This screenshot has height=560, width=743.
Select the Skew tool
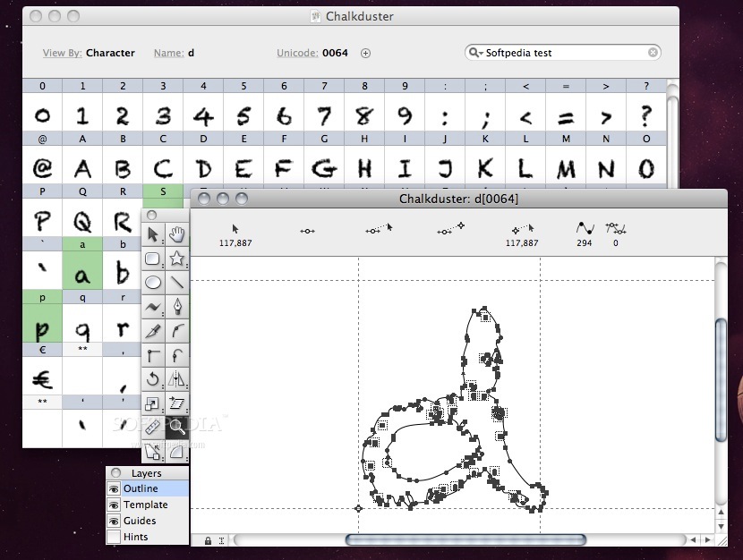(176, 403)
